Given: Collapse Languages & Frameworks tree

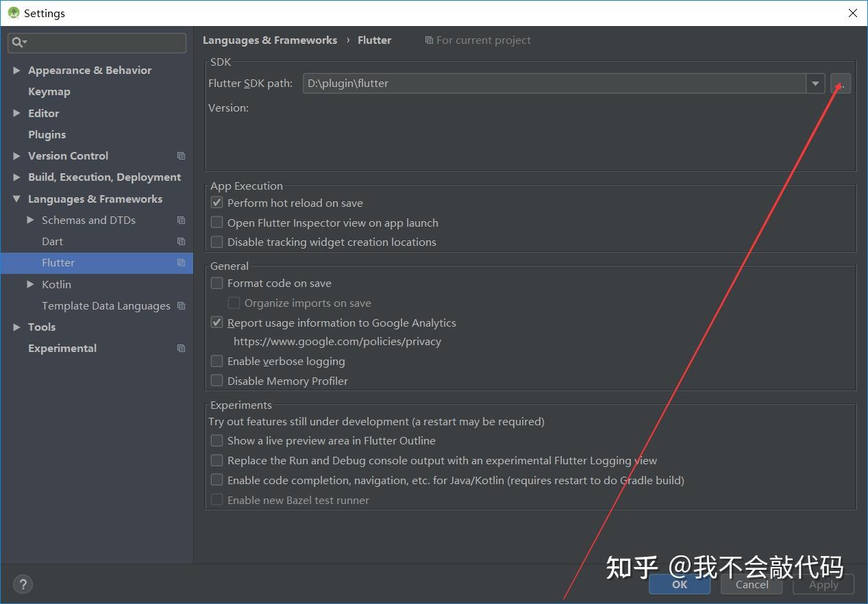Looking at the screenshot, I should click(16, 199).
